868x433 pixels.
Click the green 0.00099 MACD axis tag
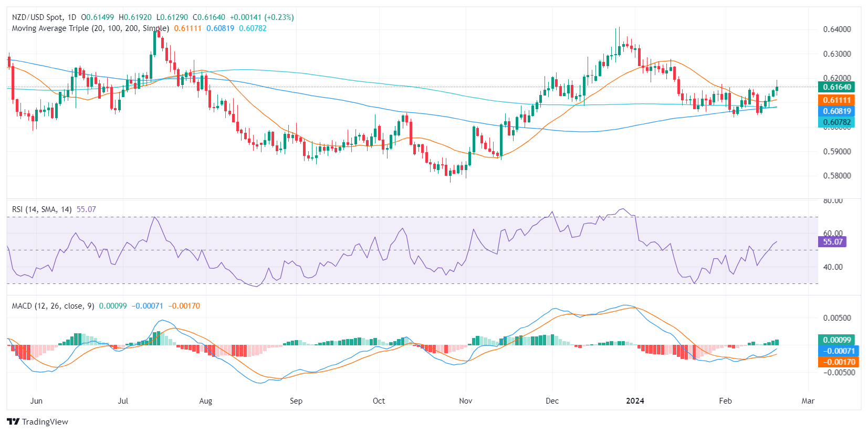[x=836, y=340]
